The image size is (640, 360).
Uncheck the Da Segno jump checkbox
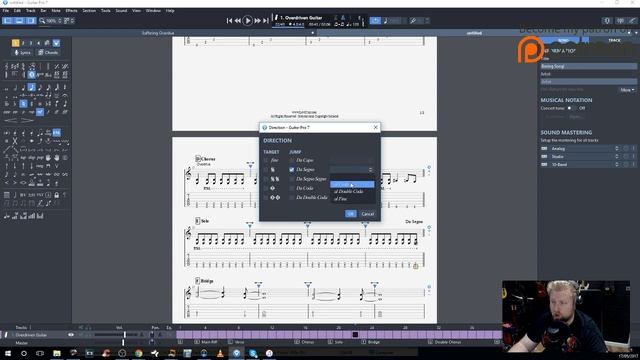point(291,169)
